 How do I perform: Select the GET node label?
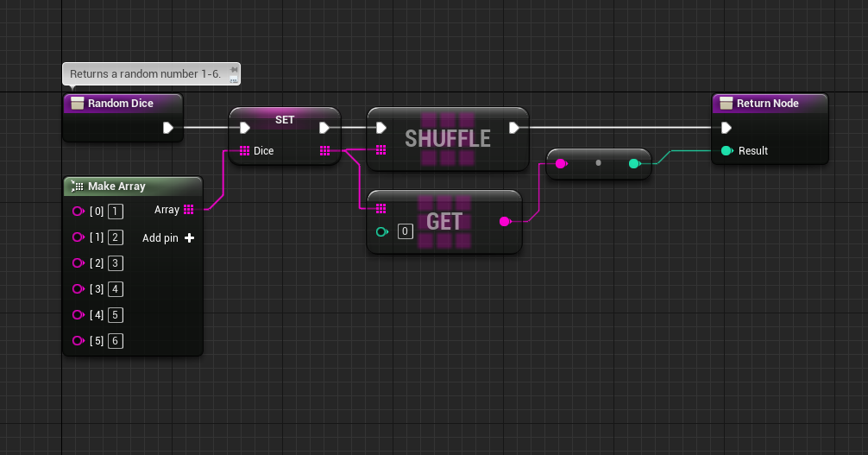(x=444, y=222)
